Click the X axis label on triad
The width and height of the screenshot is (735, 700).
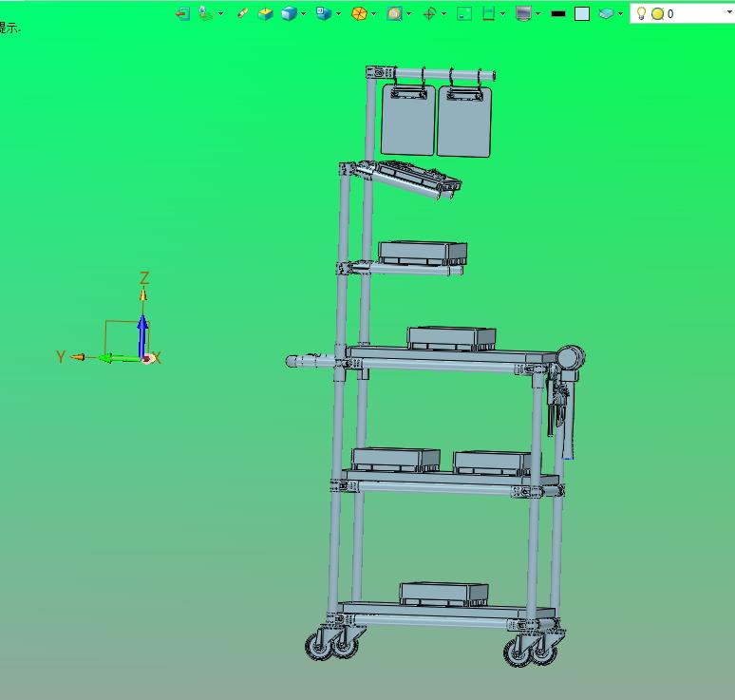(x=157, y=358)
